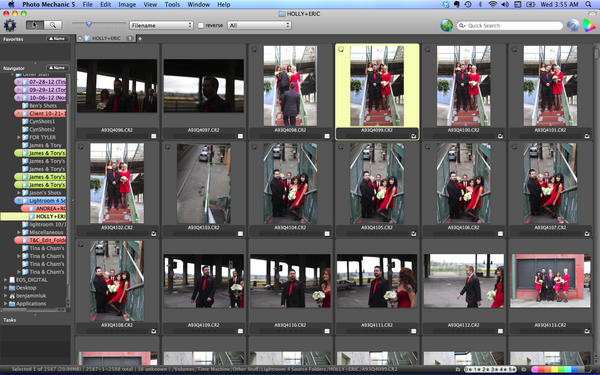The image size is (600, 375).
Task: Close the HOLLY+ERIC contact sheet tab
Action: (x=80, y=38)
